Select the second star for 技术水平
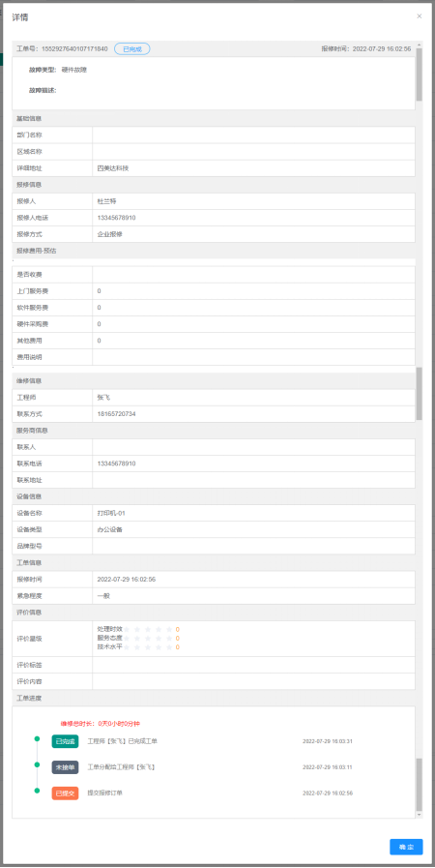 [137, 647]
